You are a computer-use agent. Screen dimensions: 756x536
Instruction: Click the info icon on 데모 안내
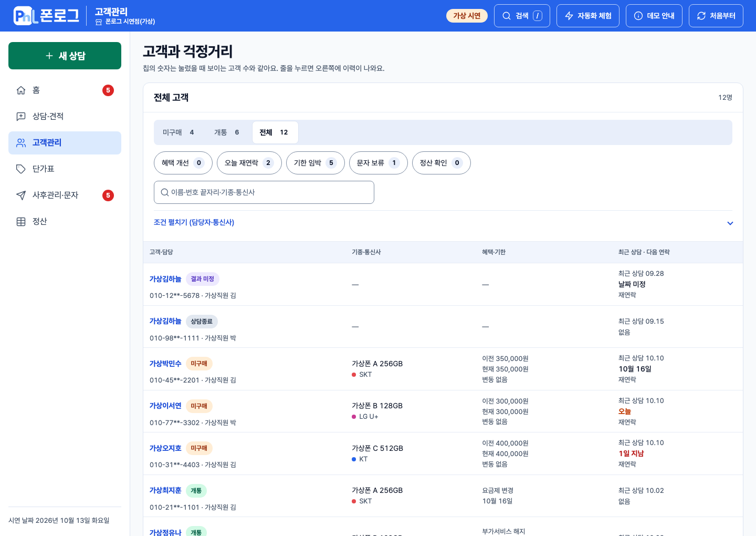pyautogui.click(x=638, y=16)
